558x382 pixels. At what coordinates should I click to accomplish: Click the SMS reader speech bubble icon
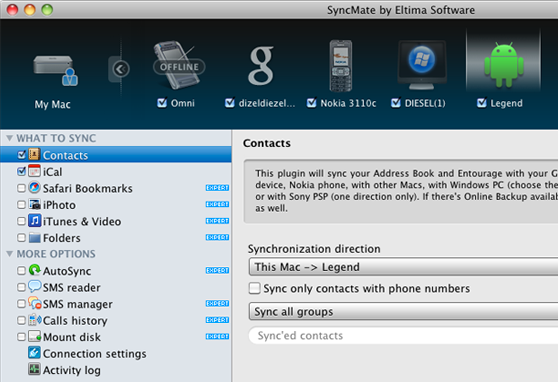(34, 286)
